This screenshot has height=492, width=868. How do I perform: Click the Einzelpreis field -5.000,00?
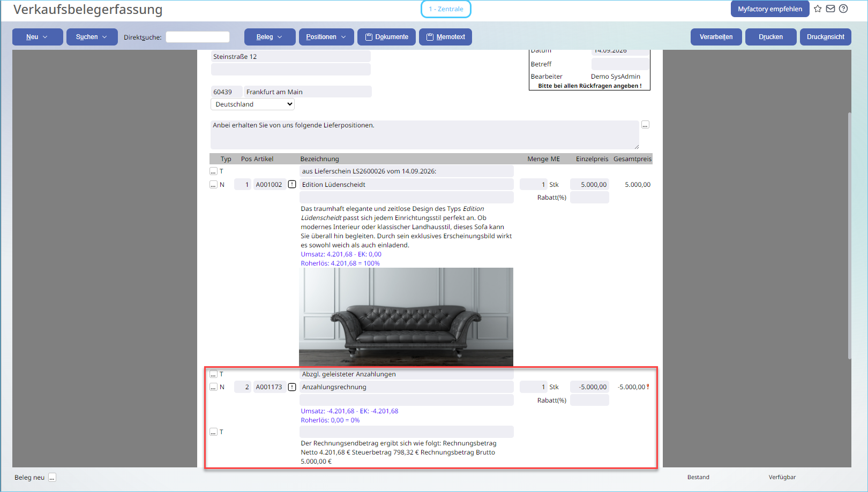click(589, 387)
